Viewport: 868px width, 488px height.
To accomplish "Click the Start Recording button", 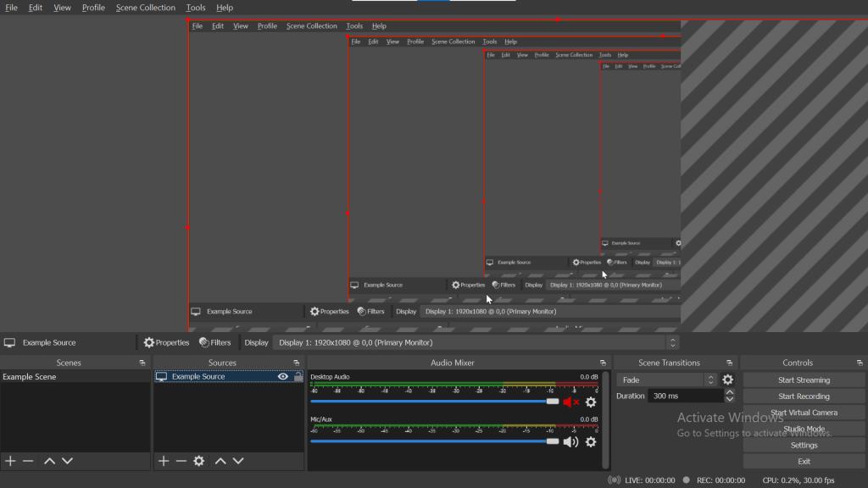I will click(x=804, y=396).
